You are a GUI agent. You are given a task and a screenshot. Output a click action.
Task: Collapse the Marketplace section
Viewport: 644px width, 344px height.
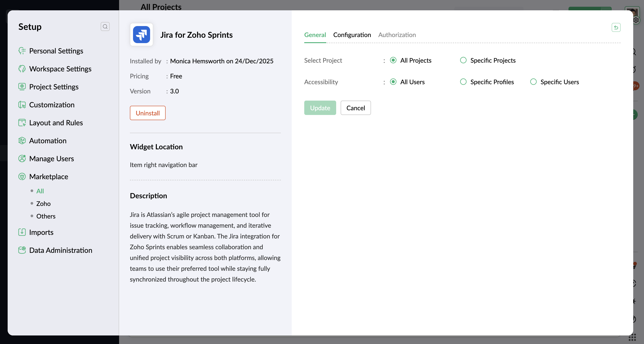point(49,177)
